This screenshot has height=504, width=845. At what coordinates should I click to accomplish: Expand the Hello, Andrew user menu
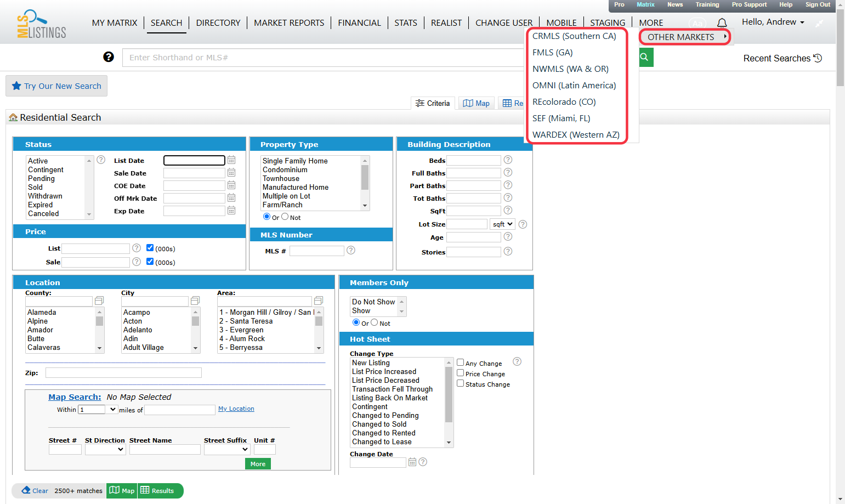(773, 22)
